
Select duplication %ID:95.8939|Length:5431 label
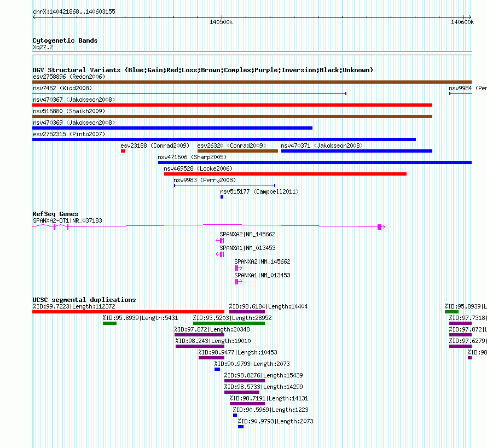[141, 318]
